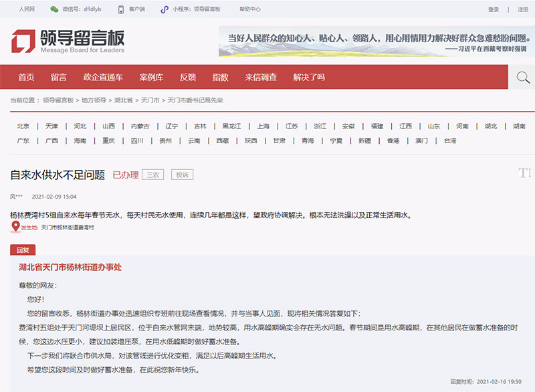Click the 注册 register link
The height and width of the screenshot is (392, 535).
[x=522, y=9]
